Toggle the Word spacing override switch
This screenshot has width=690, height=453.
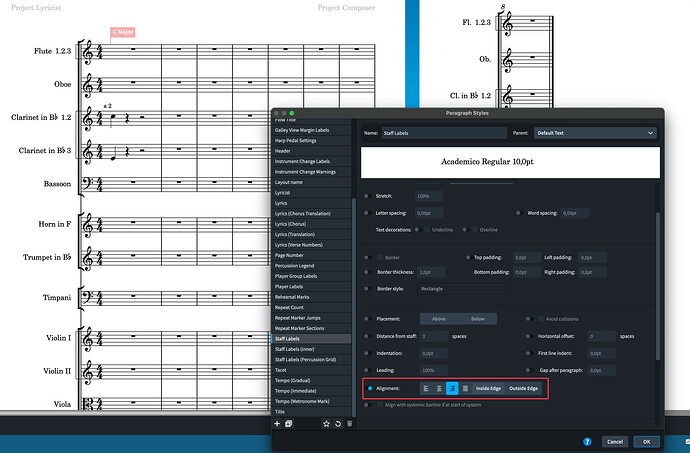[x=519, y=213]
